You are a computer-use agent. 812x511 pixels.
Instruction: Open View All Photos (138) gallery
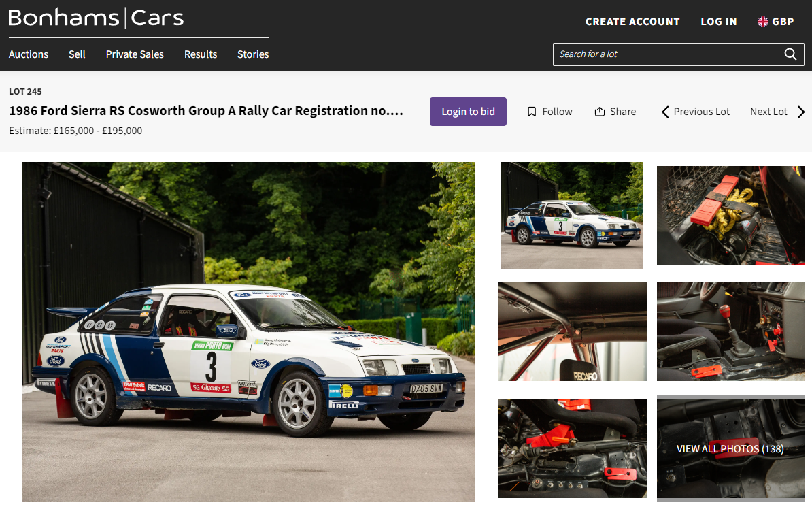click(x=730, y=449)
